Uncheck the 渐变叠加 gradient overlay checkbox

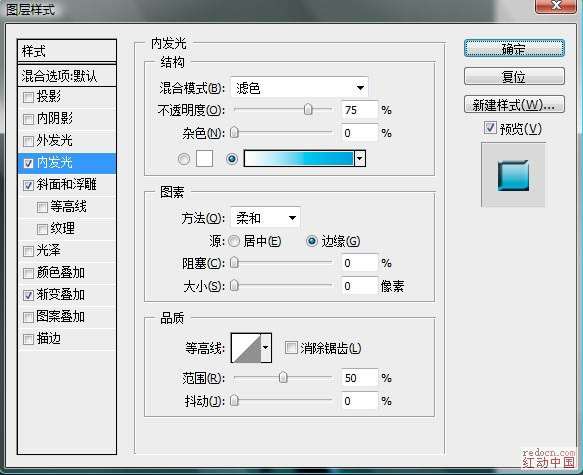(28, 295)
